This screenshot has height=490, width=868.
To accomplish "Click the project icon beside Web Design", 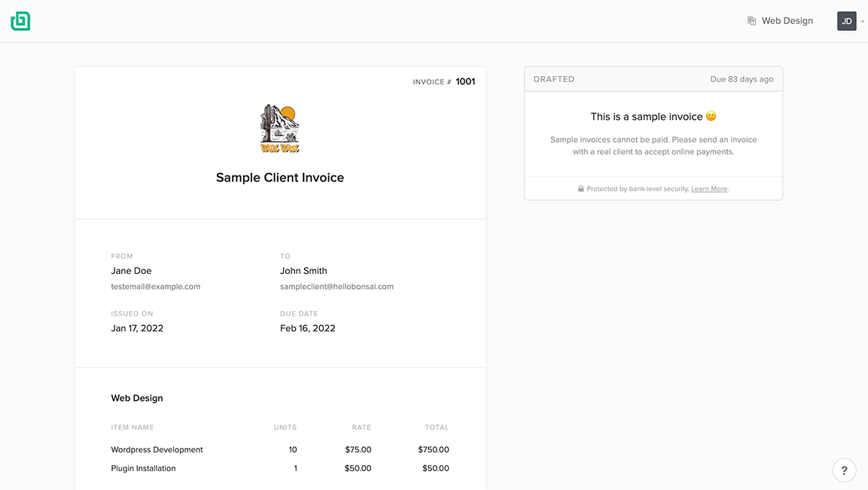I will [x=751, y=21].
